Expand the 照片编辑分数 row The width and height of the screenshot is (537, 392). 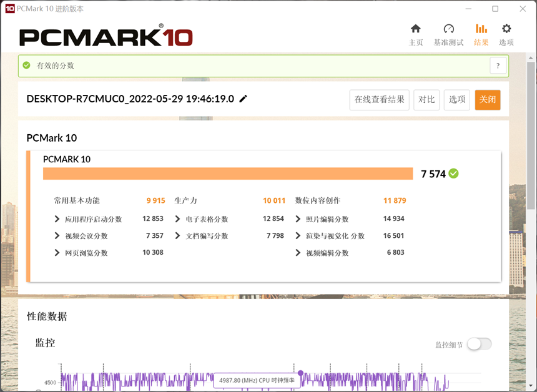pos(298,218)
